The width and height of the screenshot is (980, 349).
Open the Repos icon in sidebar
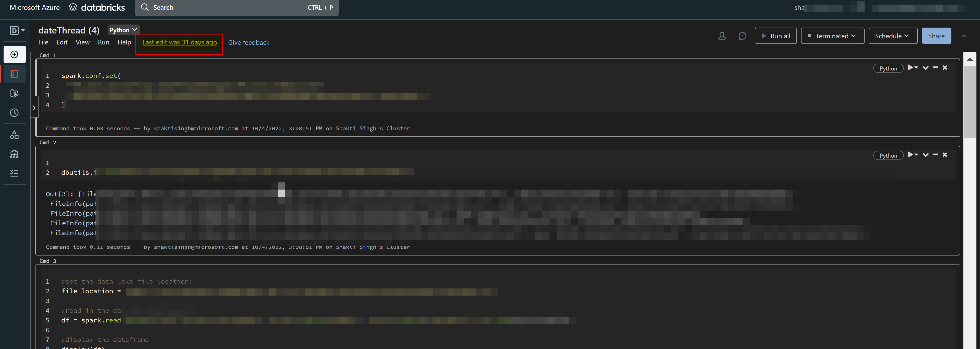tap(15, 93)
